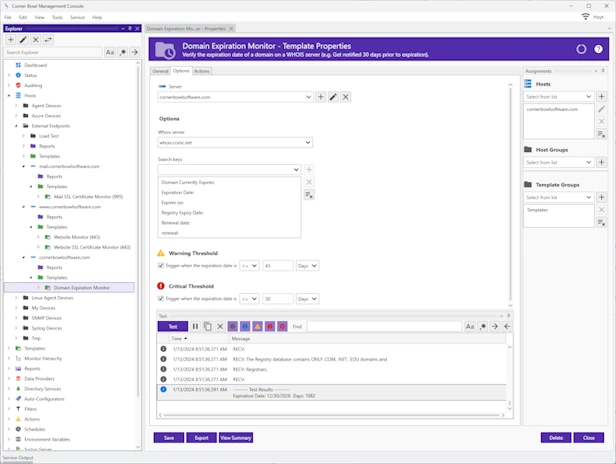Image resolution: width=616 pixels, height=464 pixels.
Task: Click the Save button
Action: [x=170, y=437]
